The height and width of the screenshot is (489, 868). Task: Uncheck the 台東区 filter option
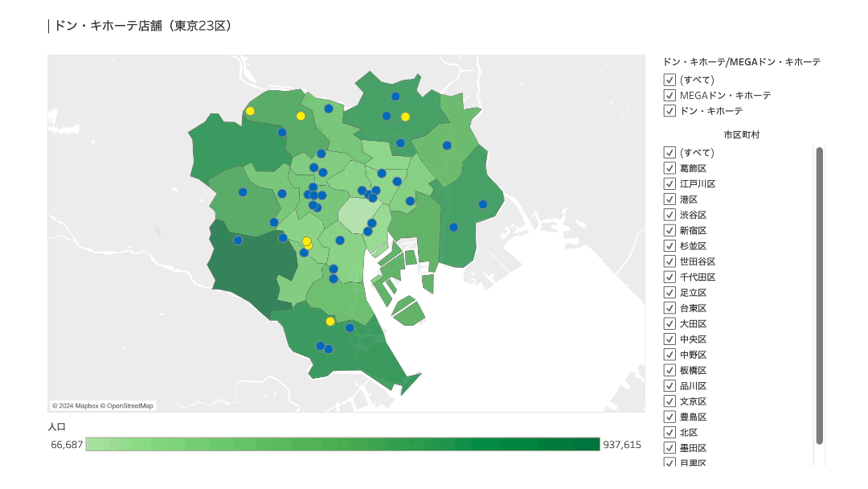tap(669, 308)
